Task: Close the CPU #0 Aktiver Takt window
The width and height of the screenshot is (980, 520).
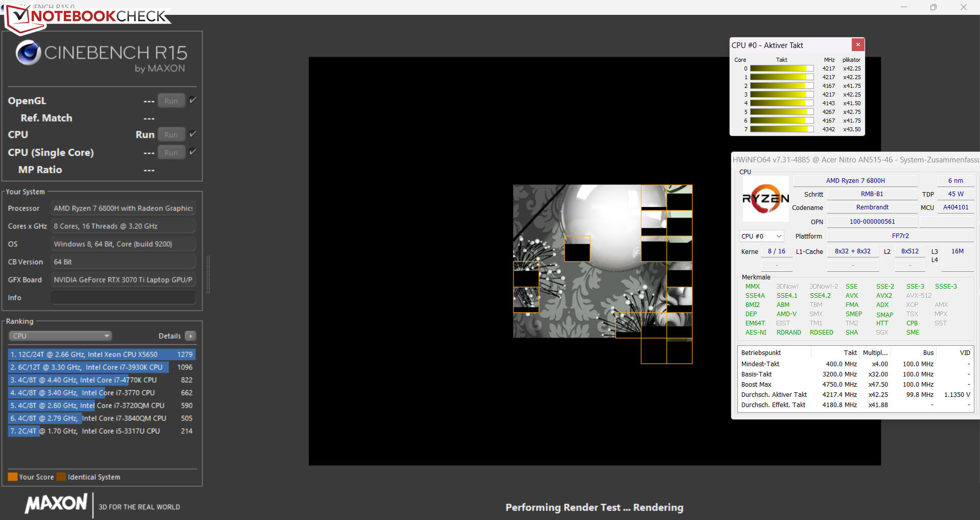Action: click(x=858, y=44)
